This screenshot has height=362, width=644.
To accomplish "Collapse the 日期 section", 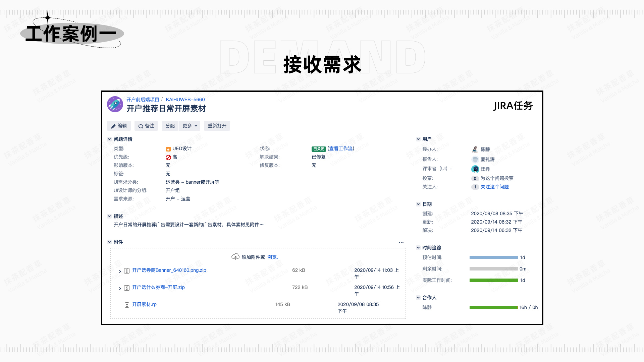I will coord(418,204).
